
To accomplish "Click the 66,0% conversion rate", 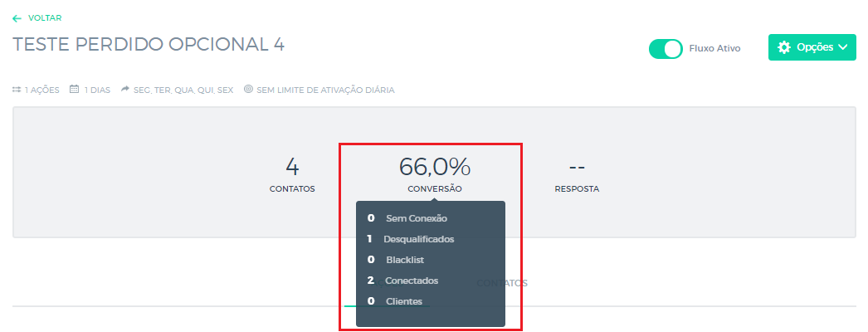I will click(x=435, y=168).
